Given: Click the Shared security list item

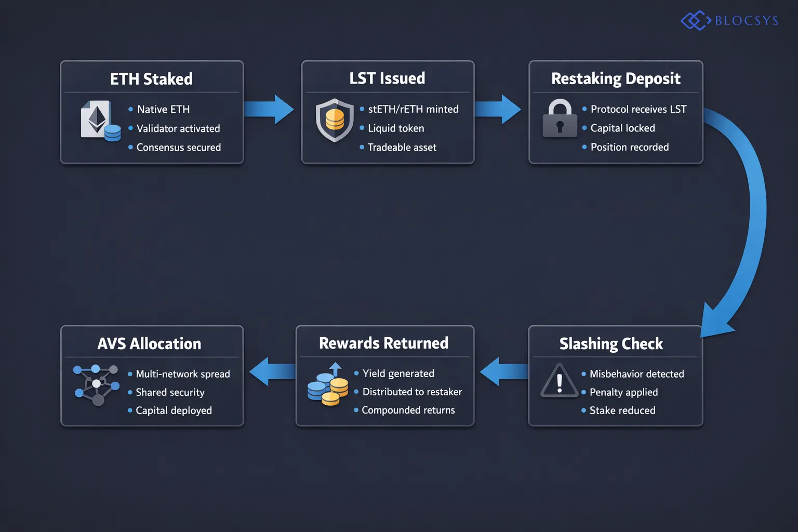Looking at the screenshot, I should tap(170, 392).
